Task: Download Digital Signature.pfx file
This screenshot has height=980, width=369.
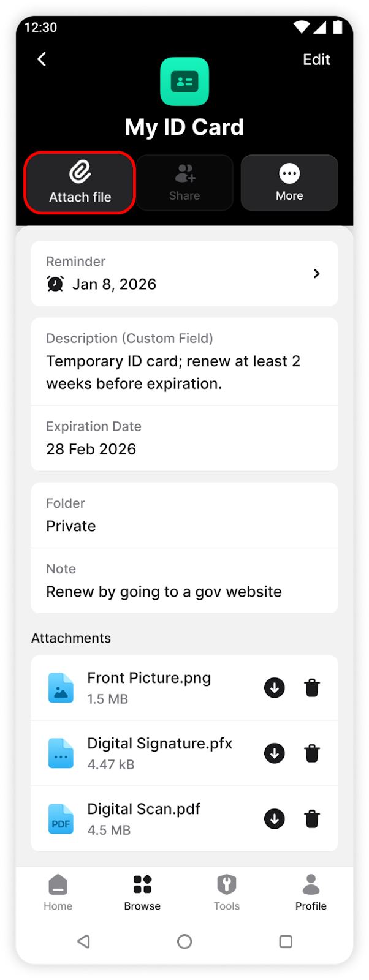Action: pos(275,753)
